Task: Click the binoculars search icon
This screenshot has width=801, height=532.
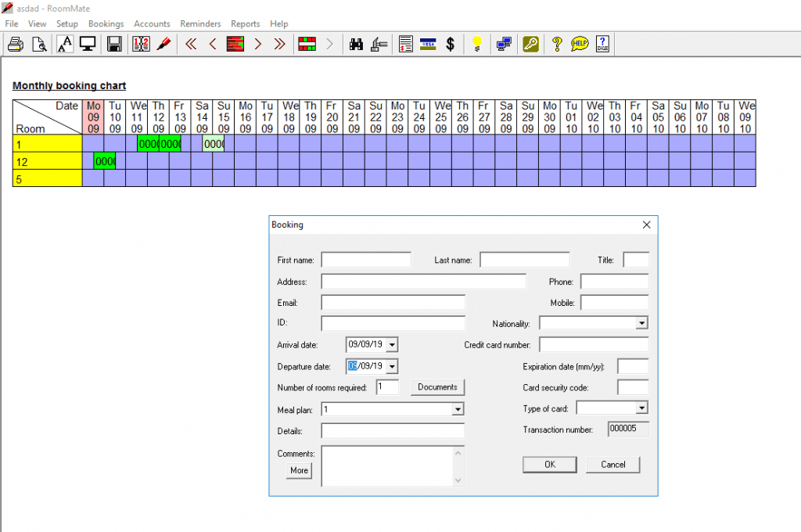Action: [x=356, y=45]
